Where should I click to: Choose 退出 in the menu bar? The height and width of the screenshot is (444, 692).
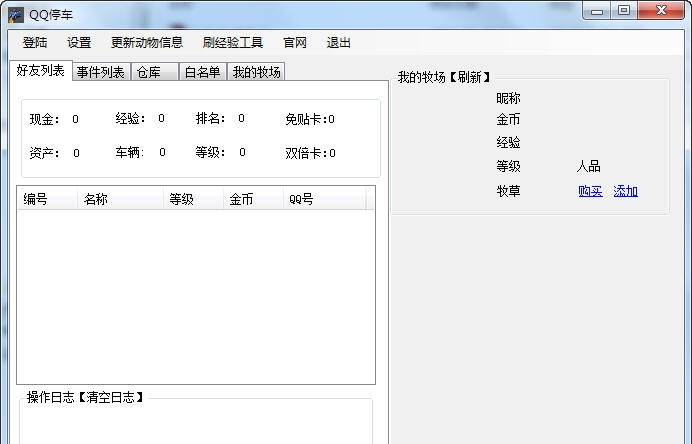(338, 43)
